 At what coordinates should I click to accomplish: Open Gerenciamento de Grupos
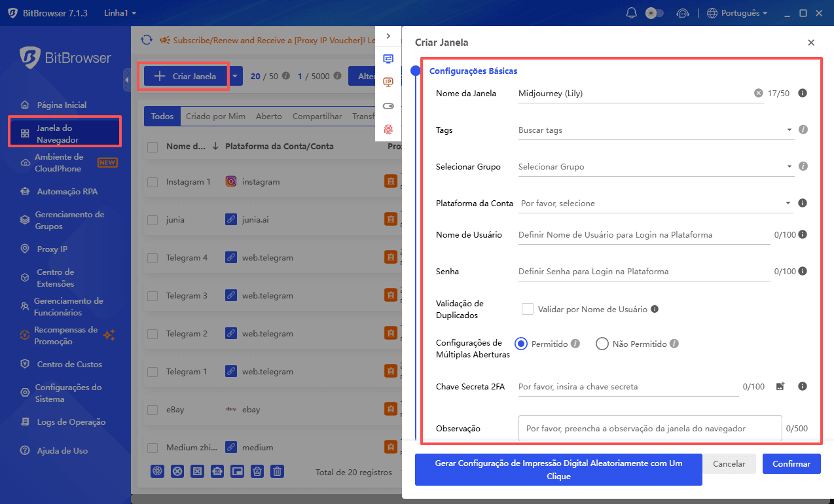(x=63, y=220)
